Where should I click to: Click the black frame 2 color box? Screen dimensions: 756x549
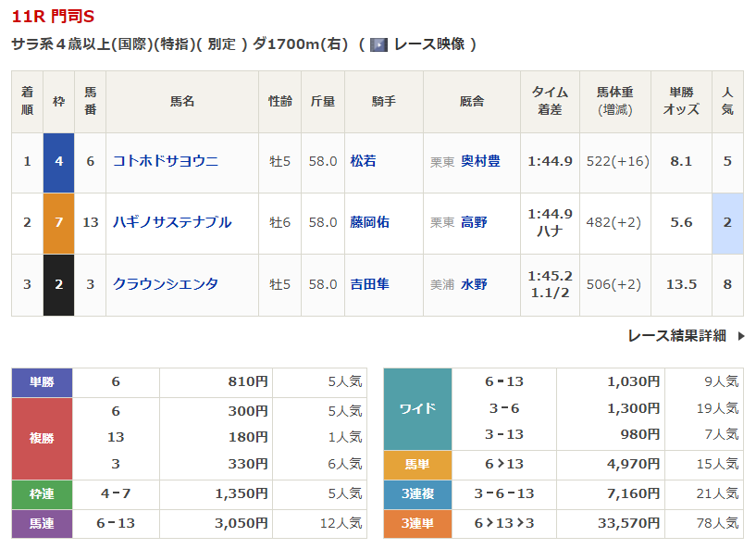coord(59,284)
